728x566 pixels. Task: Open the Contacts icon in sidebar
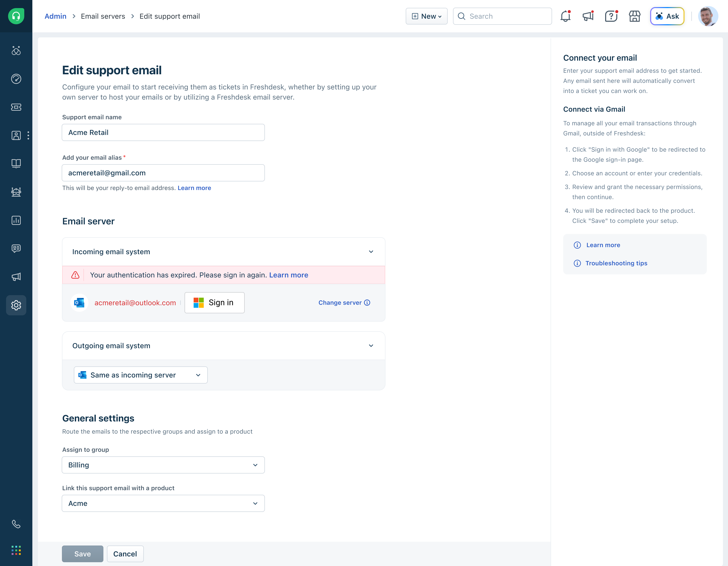16,135
